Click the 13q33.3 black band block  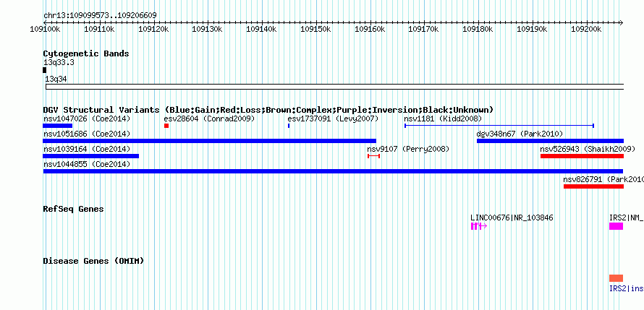(44, 70)
